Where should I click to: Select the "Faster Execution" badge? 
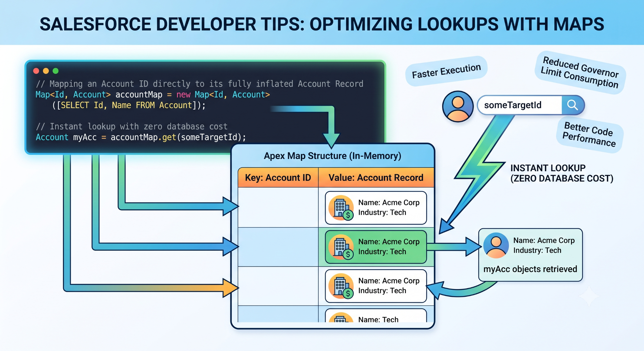tap(447, 71)
